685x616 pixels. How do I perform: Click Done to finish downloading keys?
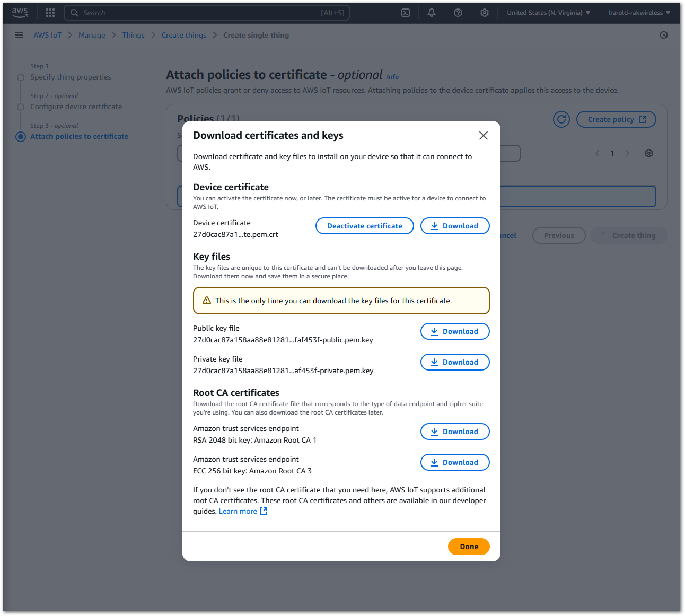pyautogui.click(x=469, y=547)
